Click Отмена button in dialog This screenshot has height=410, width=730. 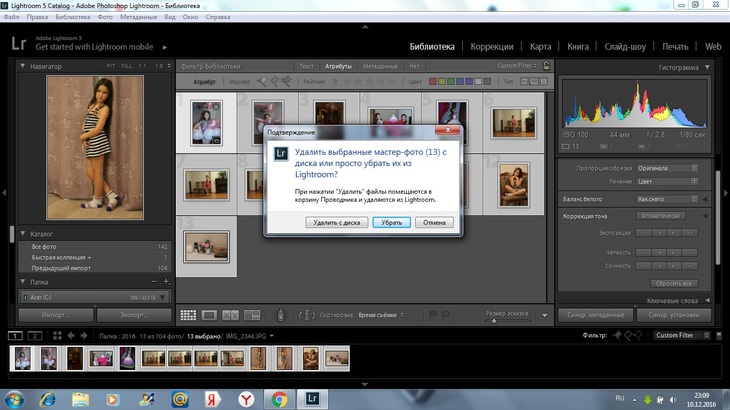[434, 222]
